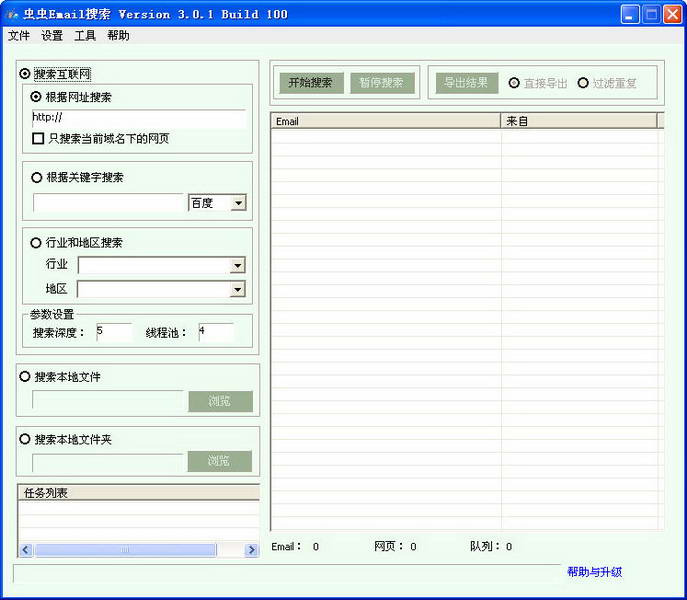Open the 帮助 menu
This screenshot has height=600, width=687.
click(118, 36)
